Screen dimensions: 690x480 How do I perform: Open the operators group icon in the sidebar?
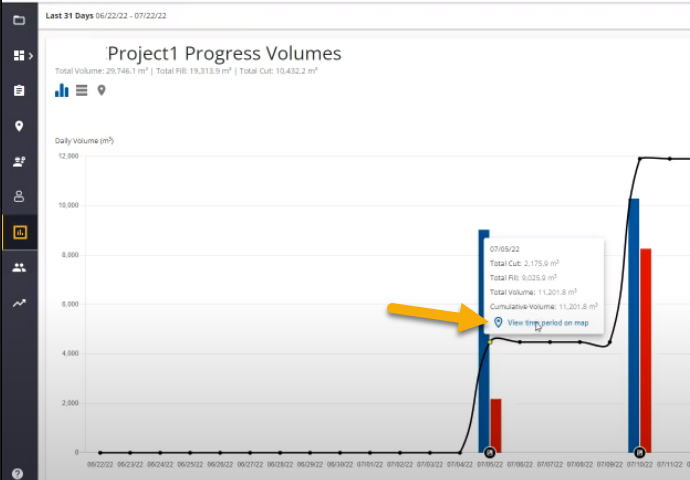click(19, 161)
